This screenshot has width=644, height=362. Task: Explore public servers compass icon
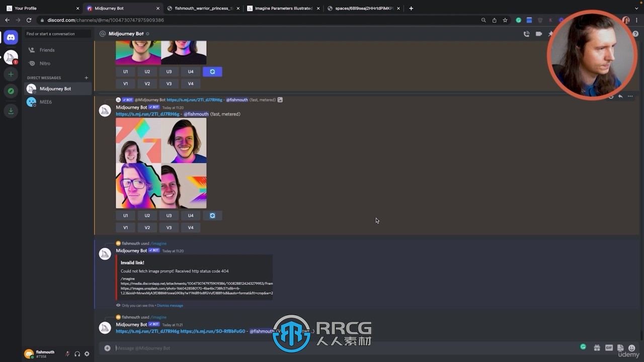tap(11, 91)
